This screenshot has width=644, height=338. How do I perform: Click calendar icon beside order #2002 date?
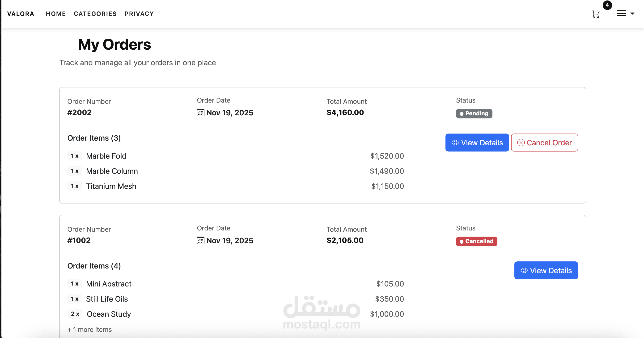tap(200, 113)
